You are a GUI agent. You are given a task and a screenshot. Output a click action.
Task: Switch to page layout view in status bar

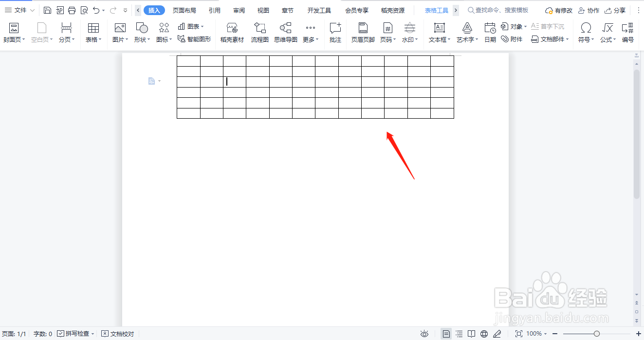click(446, 334)
